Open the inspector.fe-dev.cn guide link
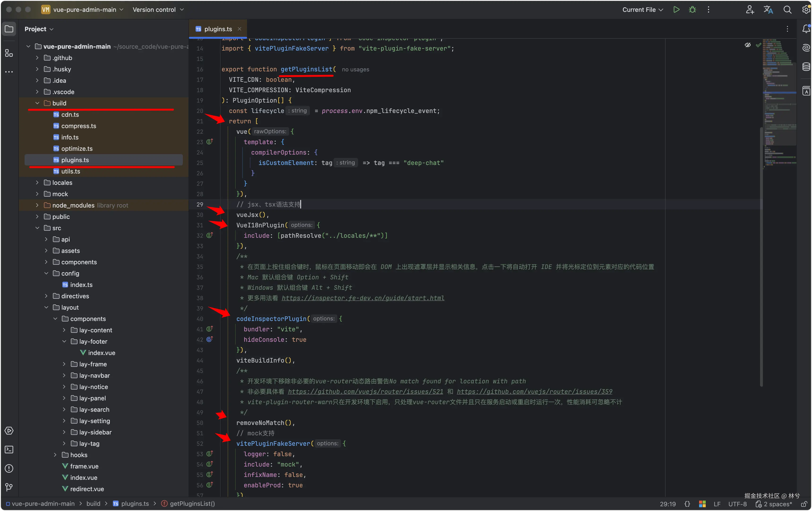Viewport: 812px width, 511px height. 363,298
